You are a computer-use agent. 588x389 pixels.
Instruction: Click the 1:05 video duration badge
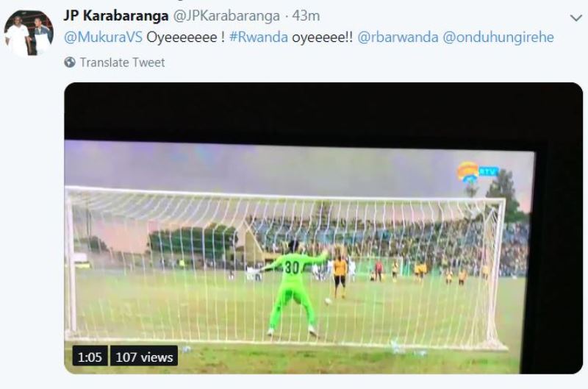90,357
